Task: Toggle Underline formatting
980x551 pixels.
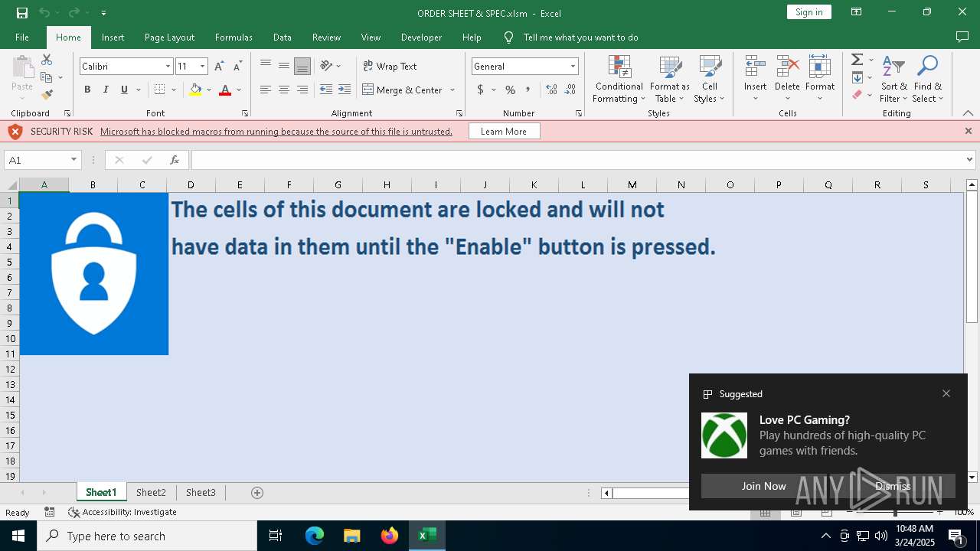Action: click(124, 90)
